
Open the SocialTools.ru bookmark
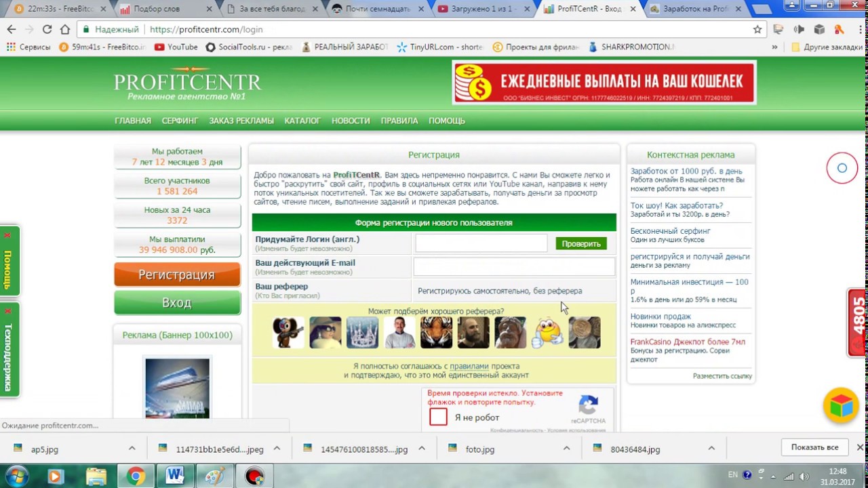click(x=249, y=47)
